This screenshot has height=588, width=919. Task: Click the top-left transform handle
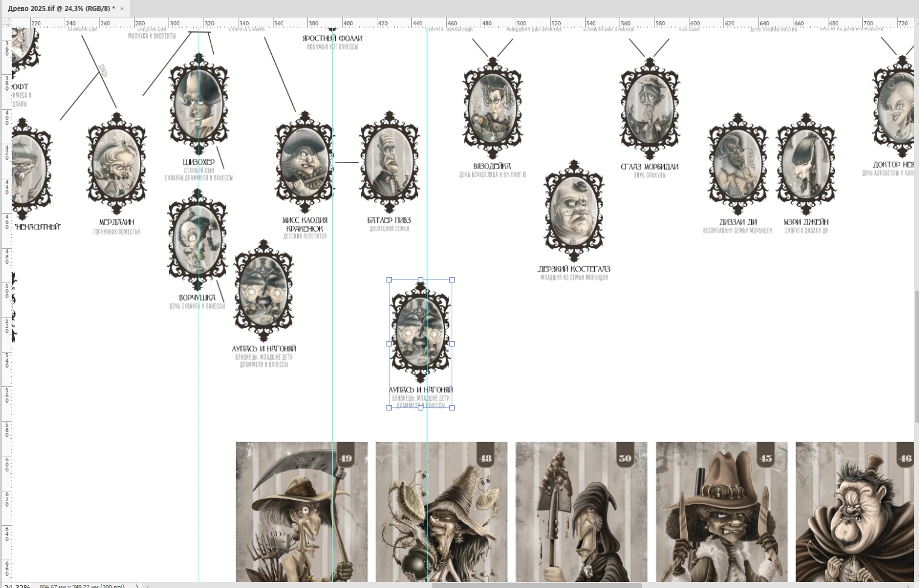pos(389,280)
